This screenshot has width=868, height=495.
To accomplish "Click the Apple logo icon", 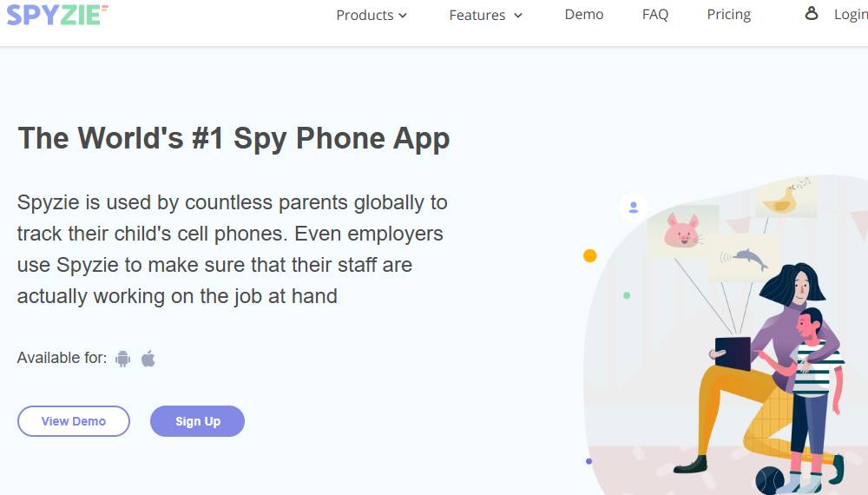I will (148, 358).
